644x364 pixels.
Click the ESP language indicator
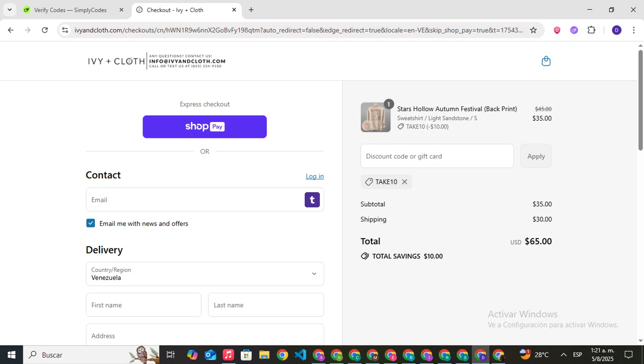click(x=577, y=355)
